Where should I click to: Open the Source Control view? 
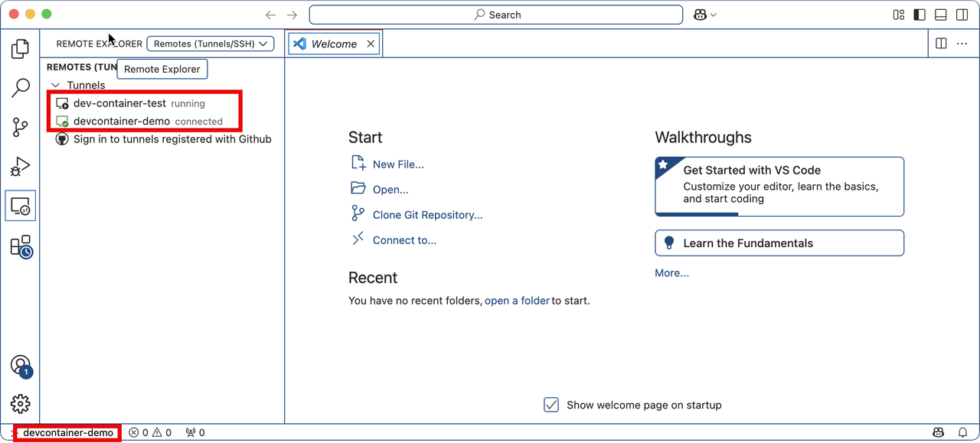pyautogui.click(x=21, y=127)
